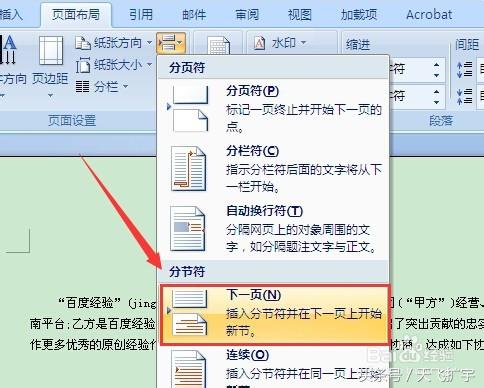Click the 自动换行符 wrapping break icon
The image size is (484, 388).
(x=188, y=229)
